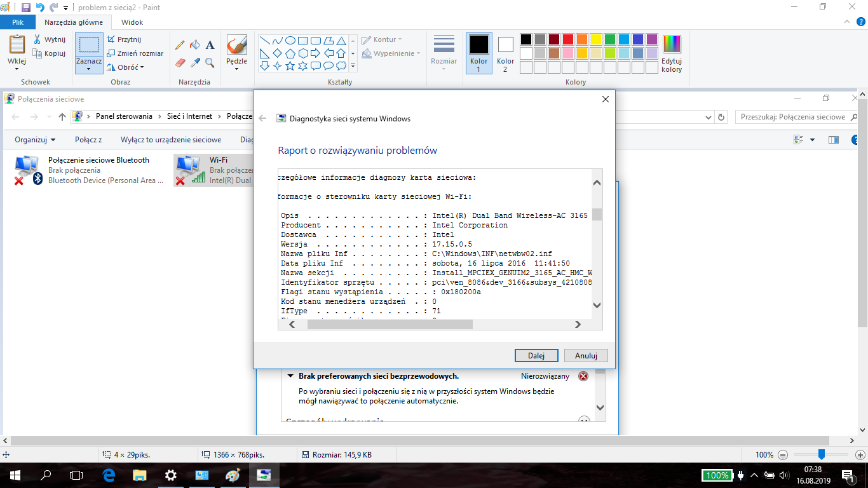Click Przytnij crop tool
The height and width of the screenshot is (488, 868).
pos(124,39)
